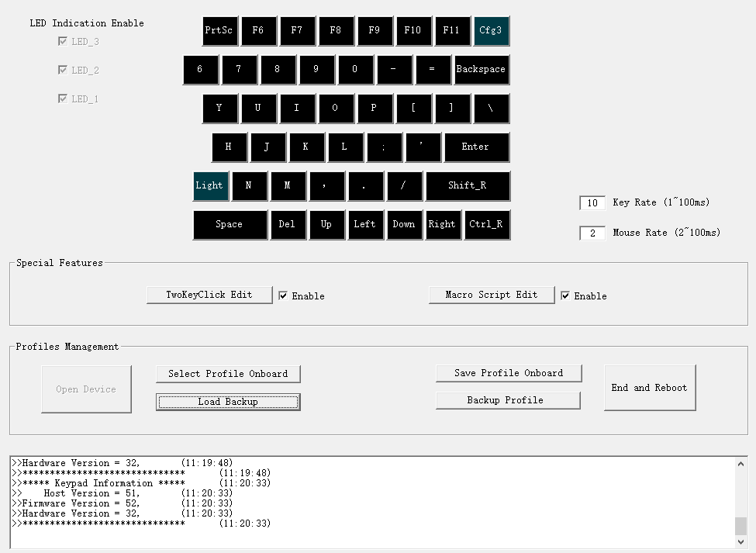The image size is (756, 553).
Task: Open the Macro Script Edit dialog
Action: (492, 295)
